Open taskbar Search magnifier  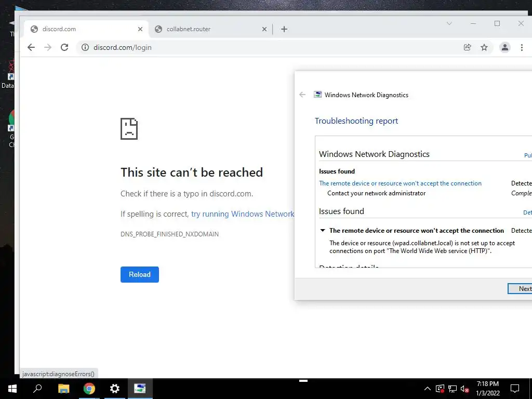click(37, 389)
